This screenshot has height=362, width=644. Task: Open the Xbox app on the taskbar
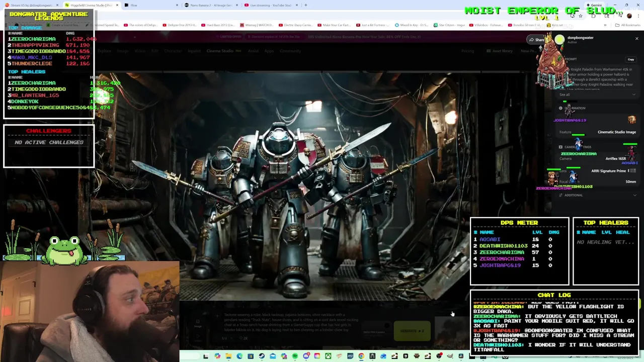click(328, 356)
